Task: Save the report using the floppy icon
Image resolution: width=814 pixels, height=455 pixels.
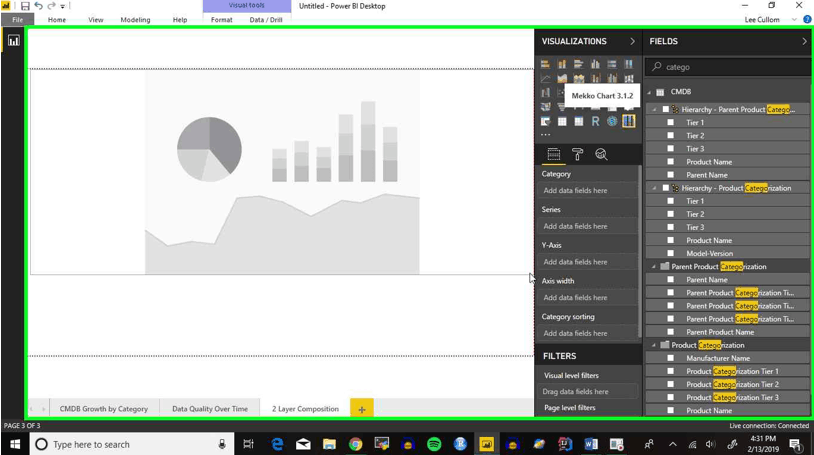Action: pyautogui.click(x=25, y=6)
